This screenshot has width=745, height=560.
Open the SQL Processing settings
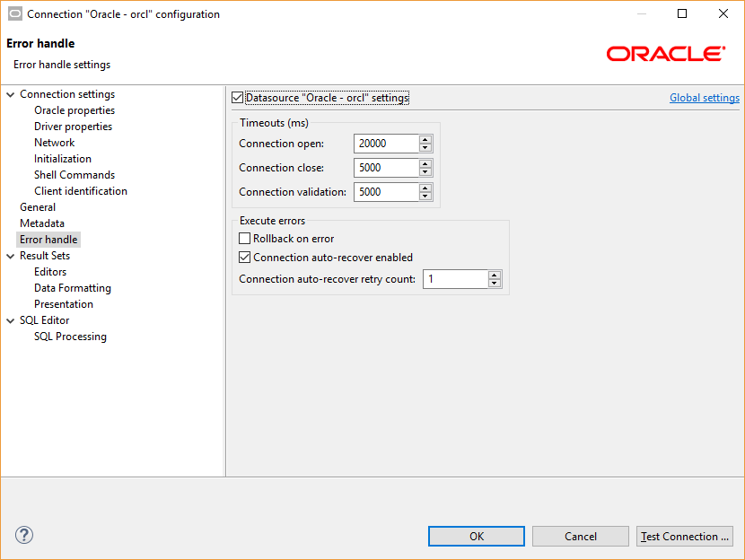pos(70,336)
